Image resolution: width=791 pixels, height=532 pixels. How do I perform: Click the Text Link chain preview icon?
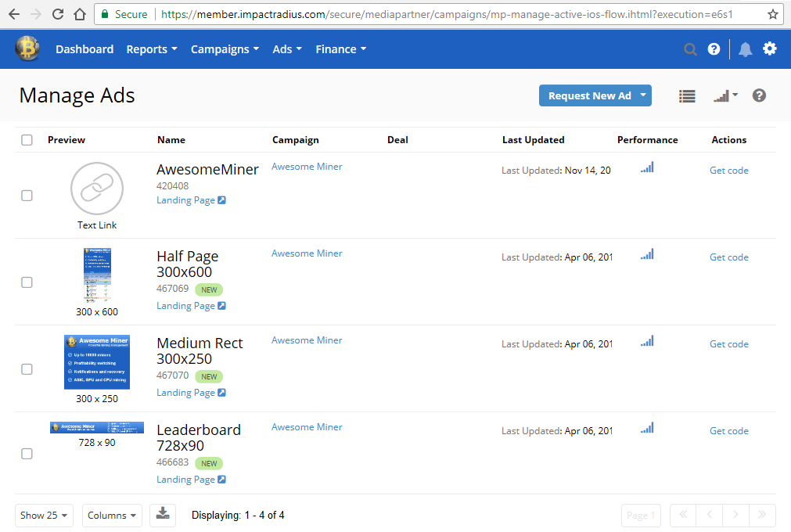point(97,188)
